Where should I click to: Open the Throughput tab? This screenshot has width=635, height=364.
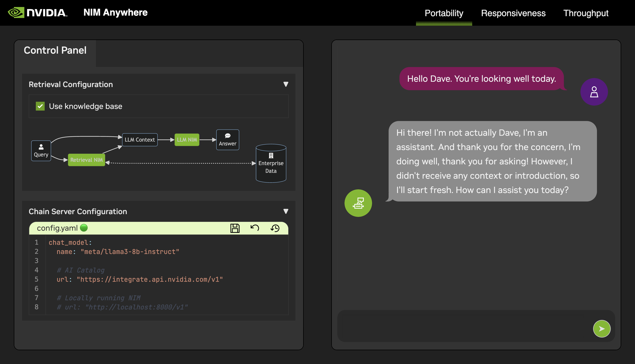[586, 13]
